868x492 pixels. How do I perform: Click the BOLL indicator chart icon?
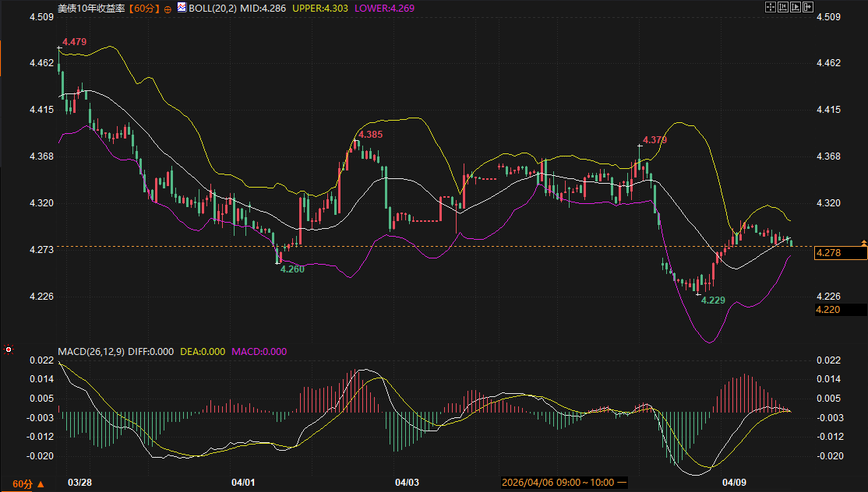coord(182,8)
